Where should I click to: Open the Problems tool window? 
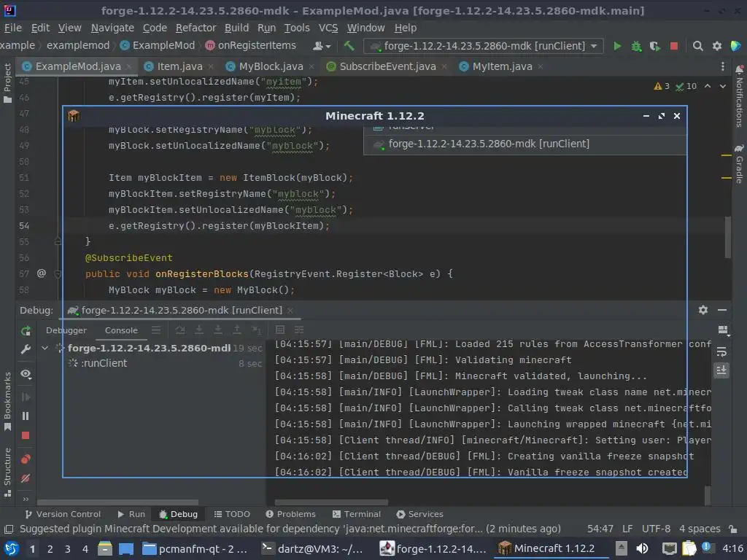(290, 514)
